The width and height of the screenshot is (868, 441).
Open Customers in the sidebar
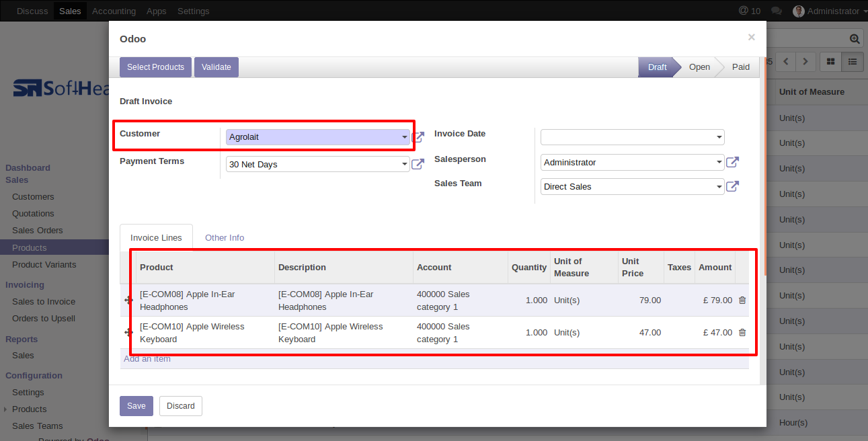tap(33, 197)
